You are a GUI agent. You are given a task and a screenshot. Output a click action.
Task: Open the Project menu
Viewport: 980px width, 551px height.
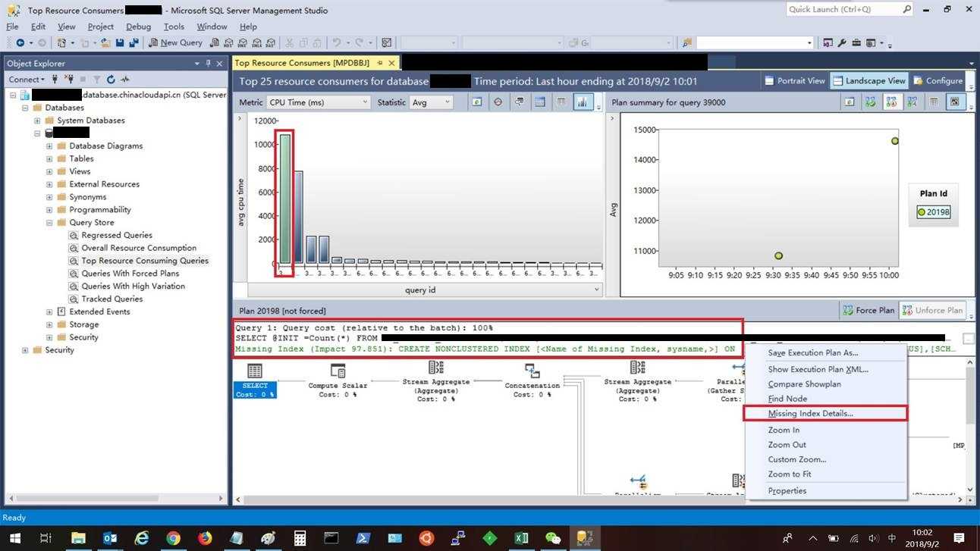(x=100, y=27)
